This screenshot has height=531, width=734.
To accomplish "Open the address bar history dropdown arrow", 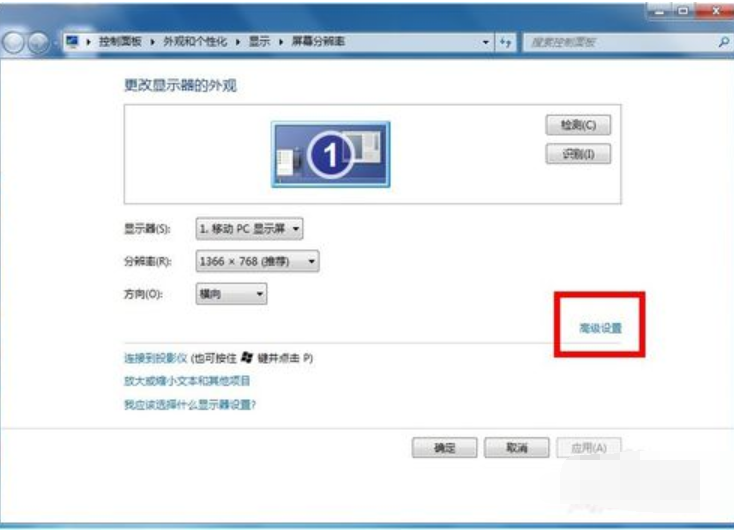I will (486, 42).
